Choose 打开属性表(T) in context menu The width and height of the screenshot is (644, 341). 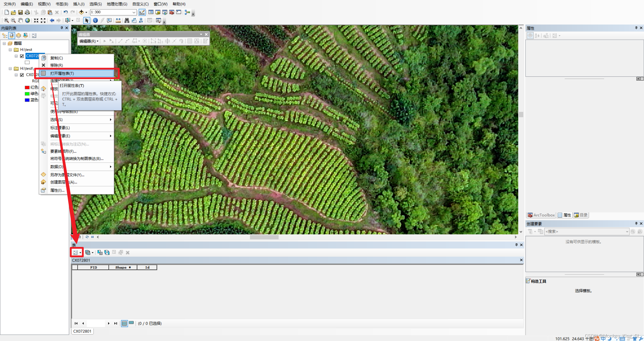click(x=77, y=73)
